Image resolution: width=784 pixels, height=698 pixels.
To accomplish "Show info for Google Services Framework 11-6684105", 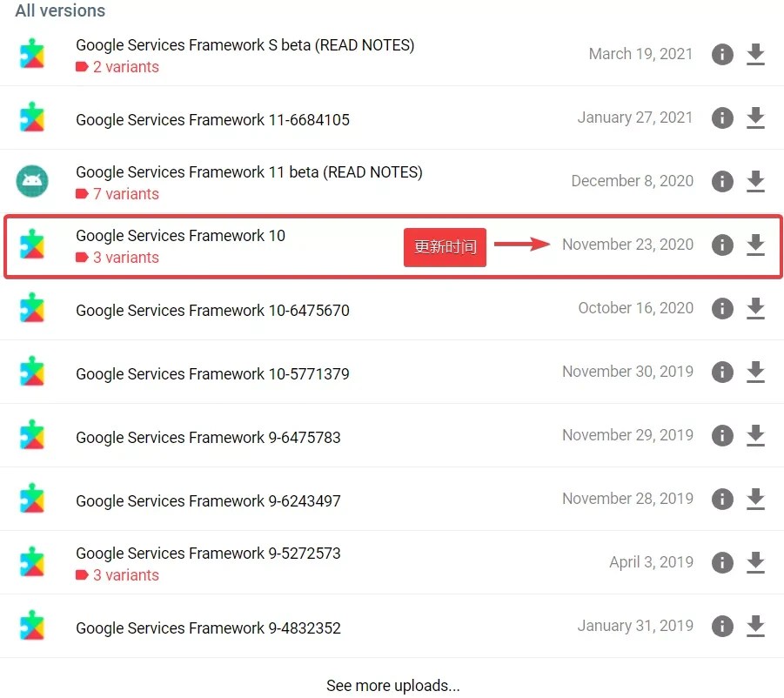I will (x=722, y=118).
